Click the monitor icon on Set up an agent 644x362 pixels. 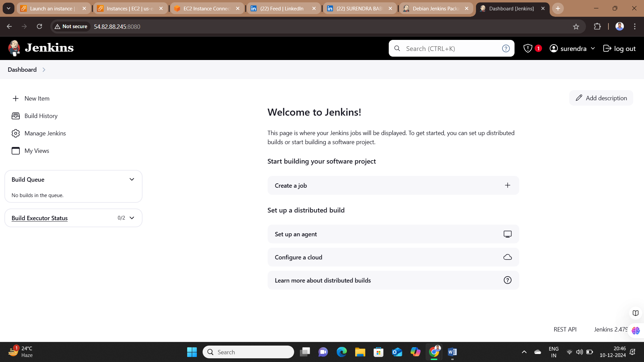click(x=507, y=234)
